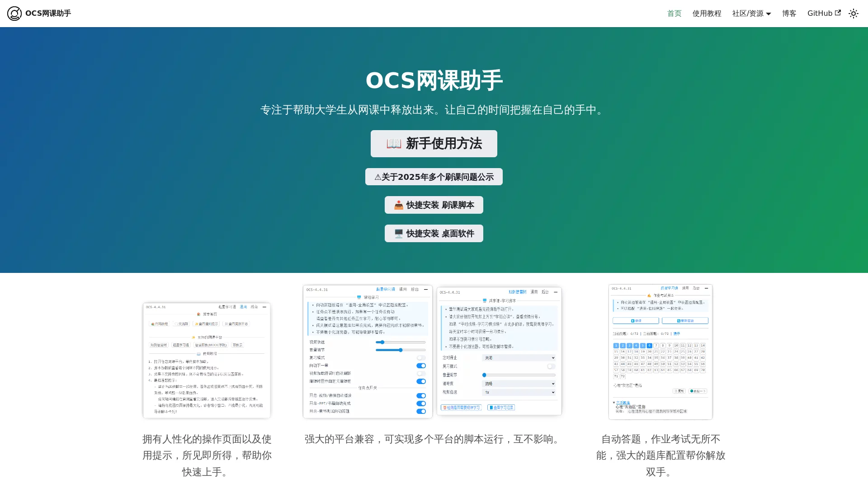The height and width of the screenshot is (488, 868).
Task: Select question number 7 in the answer grid
Action: pos(656,345)
